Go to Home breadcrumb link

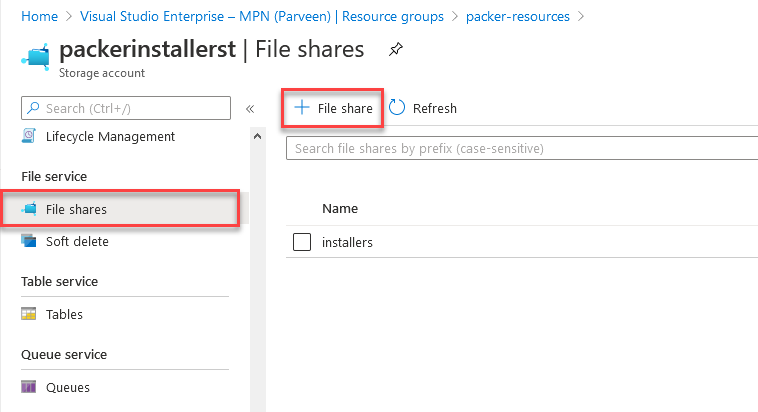pos(37,16)
